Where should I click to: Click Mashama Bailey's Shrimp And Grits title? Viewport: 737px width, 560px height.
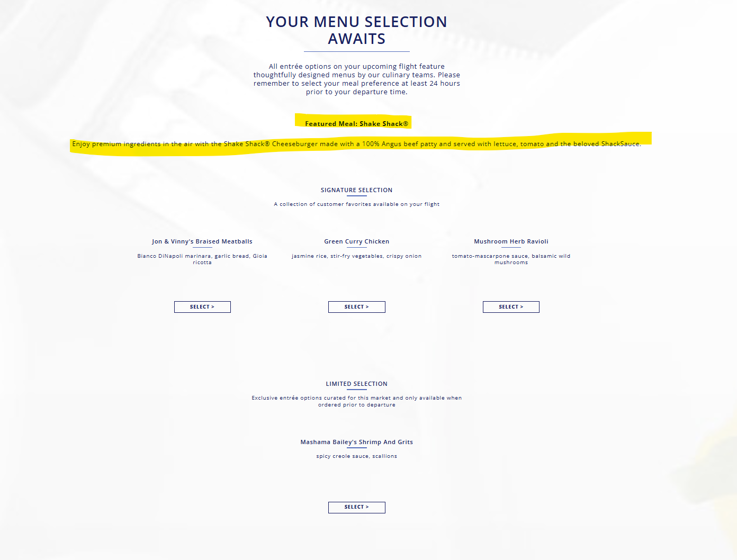356,442
